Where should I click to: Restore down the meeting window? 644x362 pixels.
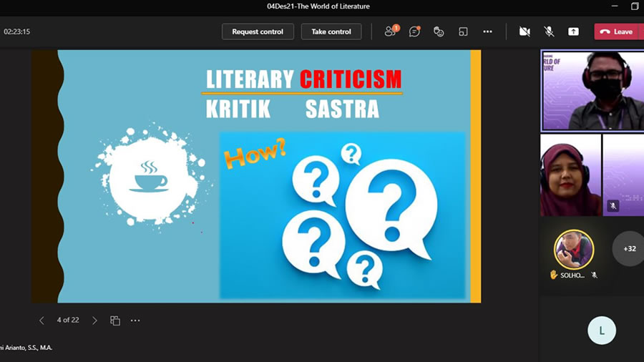(634, 6)
